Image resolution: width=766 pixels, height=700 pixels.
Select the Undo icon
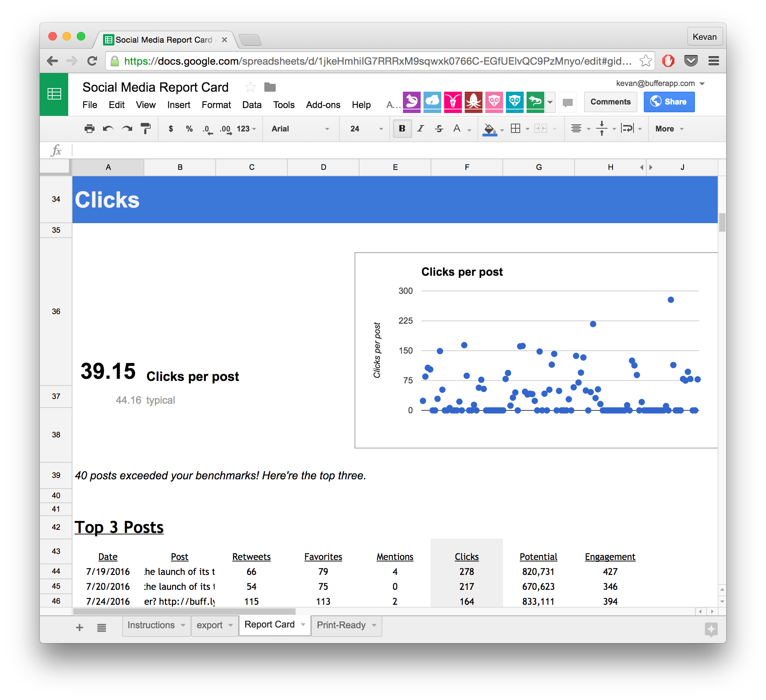click(108, 129)
